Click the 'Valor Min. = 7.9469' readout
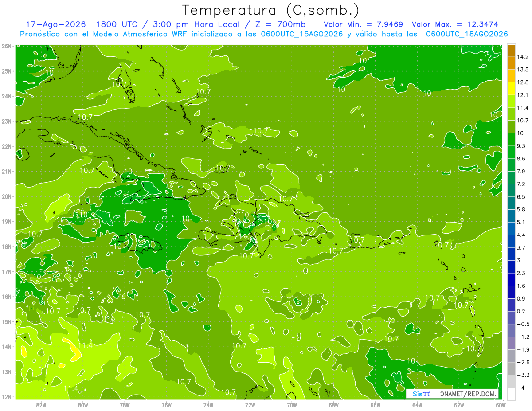 coord(363,24)
